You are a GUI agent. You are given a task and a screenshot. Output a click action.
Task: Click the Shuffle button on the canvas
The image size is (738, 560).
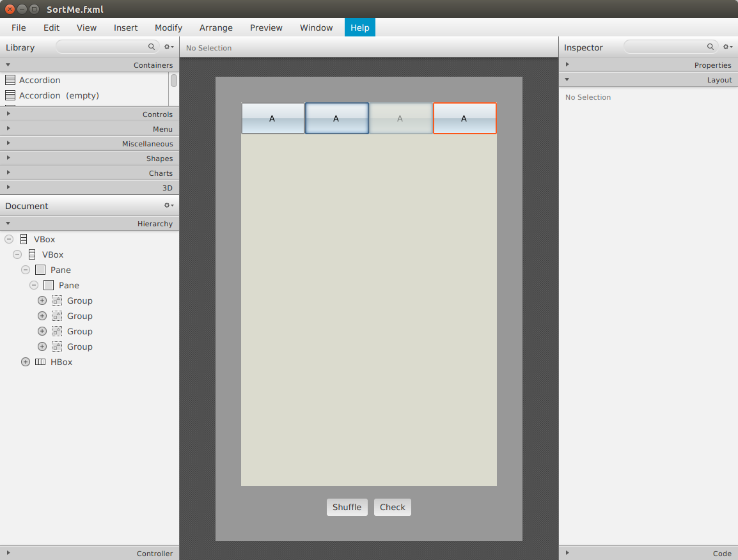347,507
